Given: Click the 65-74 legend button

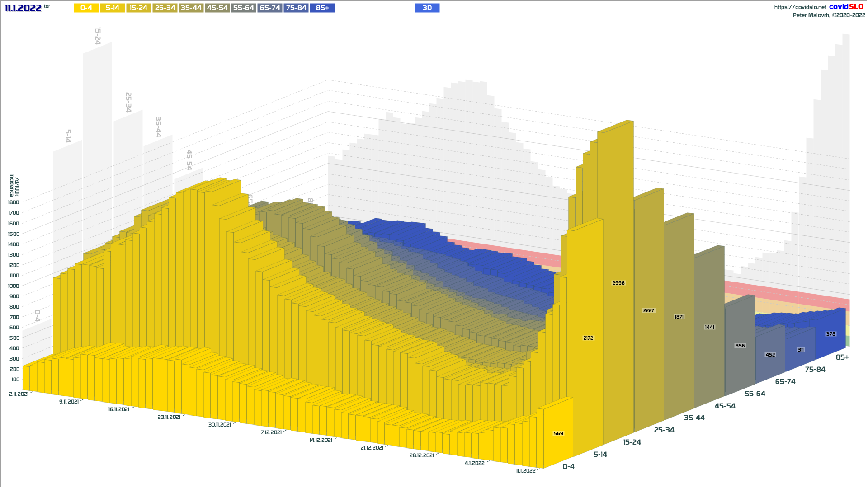Looking at the screenshot, I should coord(270,8).
